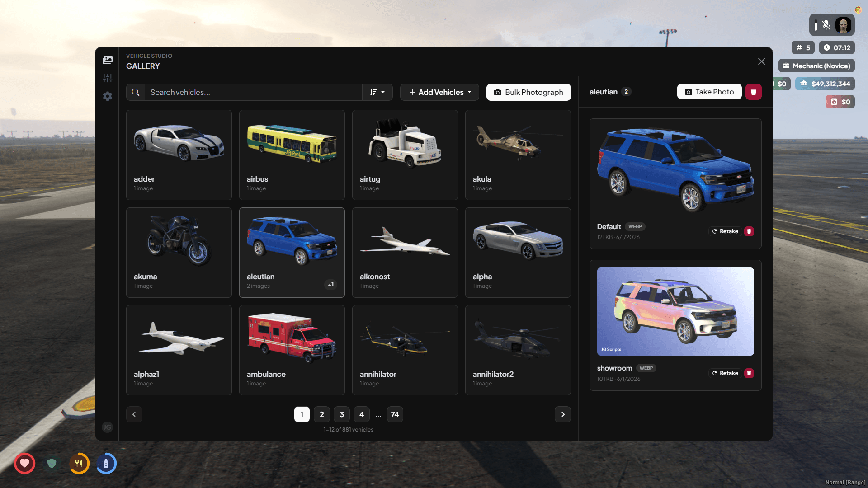Open the akuma motorcycle card

pos(179,253)
